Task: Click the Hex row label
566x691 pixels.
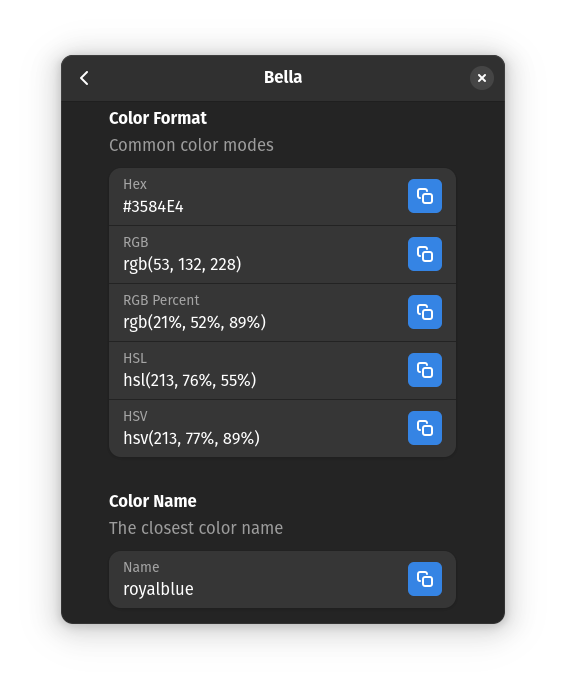Action: click(x=135, y=184)
